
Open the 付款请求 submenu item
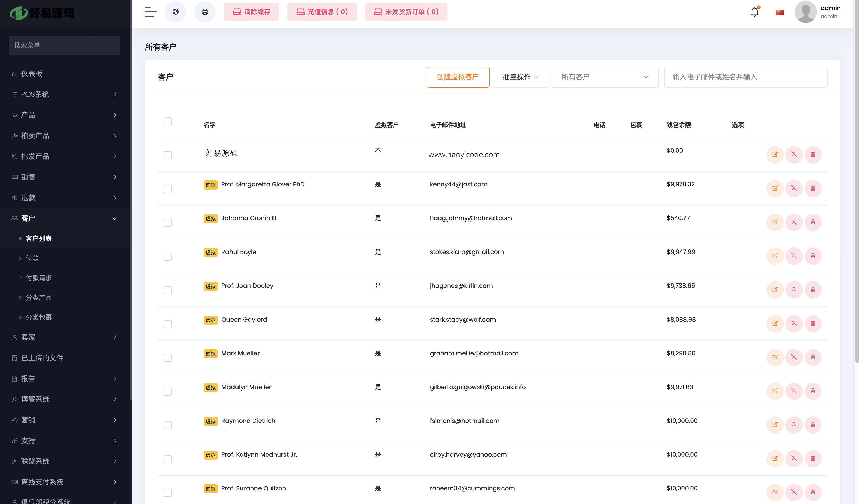[39, 278]
